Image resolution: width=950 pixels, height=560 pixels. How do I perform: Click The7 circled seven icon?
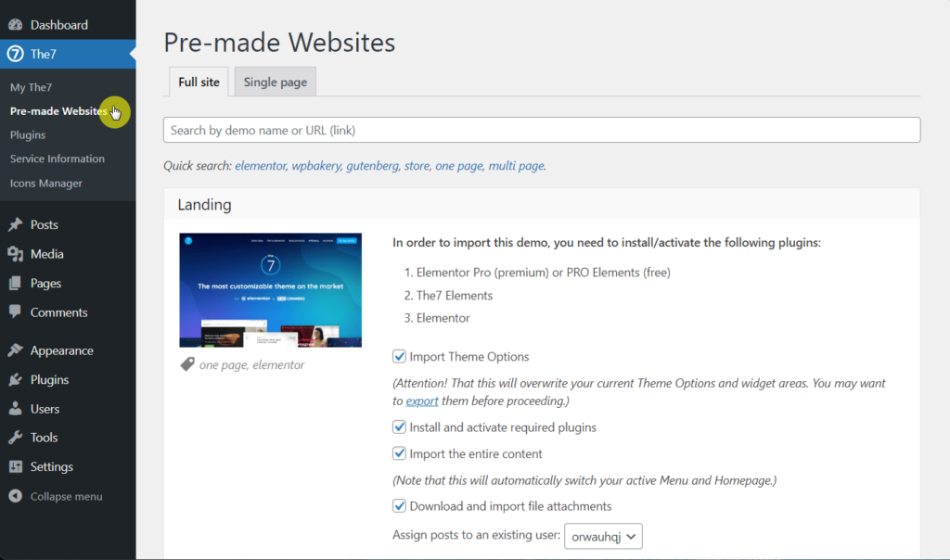(x=15, y=54)
